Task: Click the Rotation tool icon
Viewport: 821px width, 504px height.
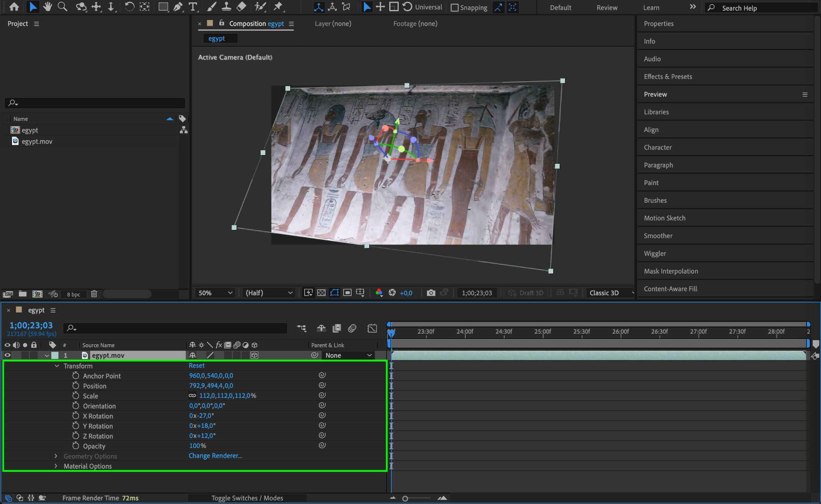Action: pos(129,7)
